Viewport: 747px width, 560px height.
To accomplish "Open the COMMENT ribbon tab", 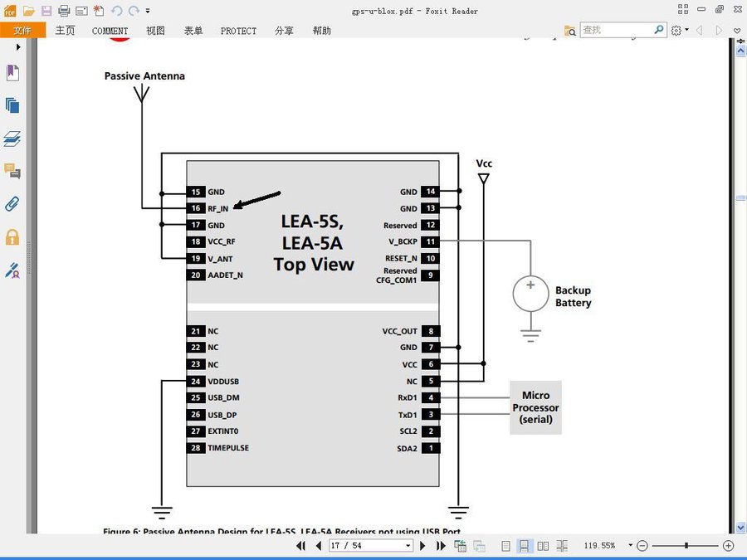I will 110,31.
